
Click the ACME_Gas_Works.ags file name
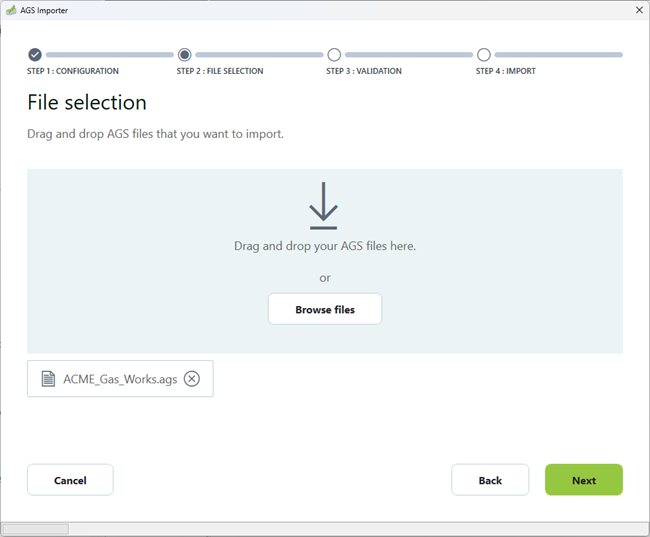pyautogui.click(x=120, y=379)
